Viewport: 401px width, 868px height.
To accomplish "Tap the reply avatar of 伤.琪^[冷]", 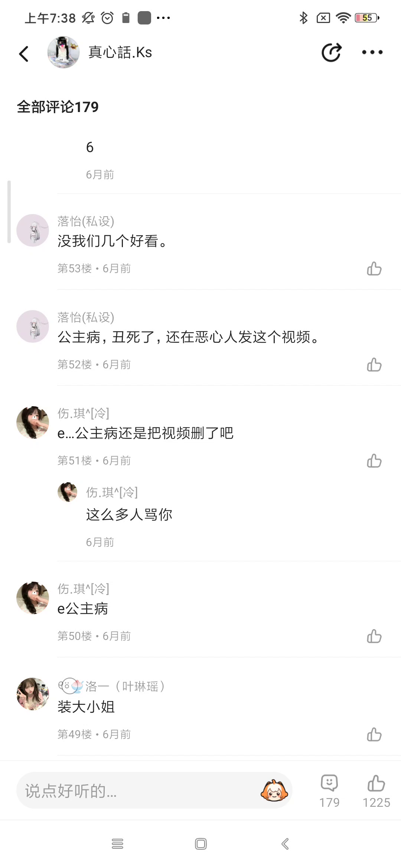I will tap(68, 492).
